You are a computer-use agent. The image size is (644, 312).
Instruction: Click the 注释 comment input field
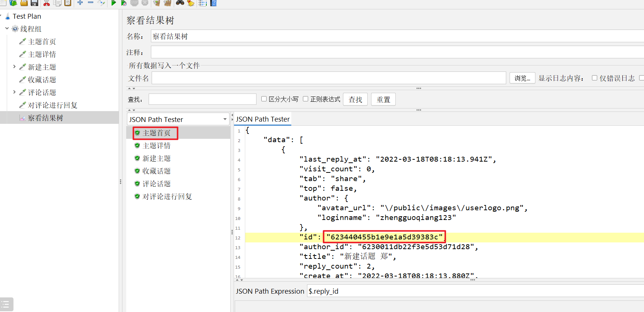[397, 52]
